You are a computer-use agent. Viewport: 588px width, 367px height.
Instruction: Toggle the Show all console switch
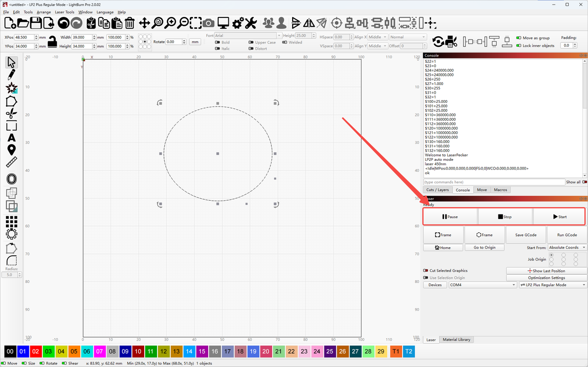coord(584,182)
